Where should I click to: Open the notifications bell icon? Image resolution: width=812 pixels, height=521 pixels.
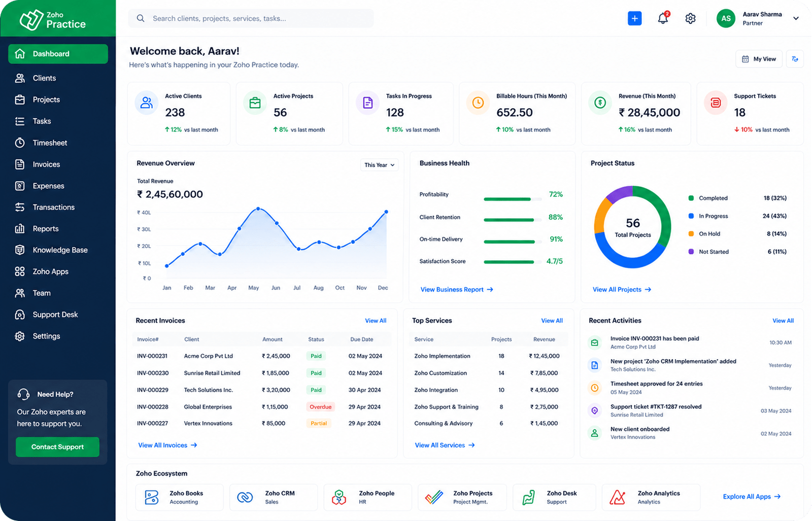tap(663, 18)
